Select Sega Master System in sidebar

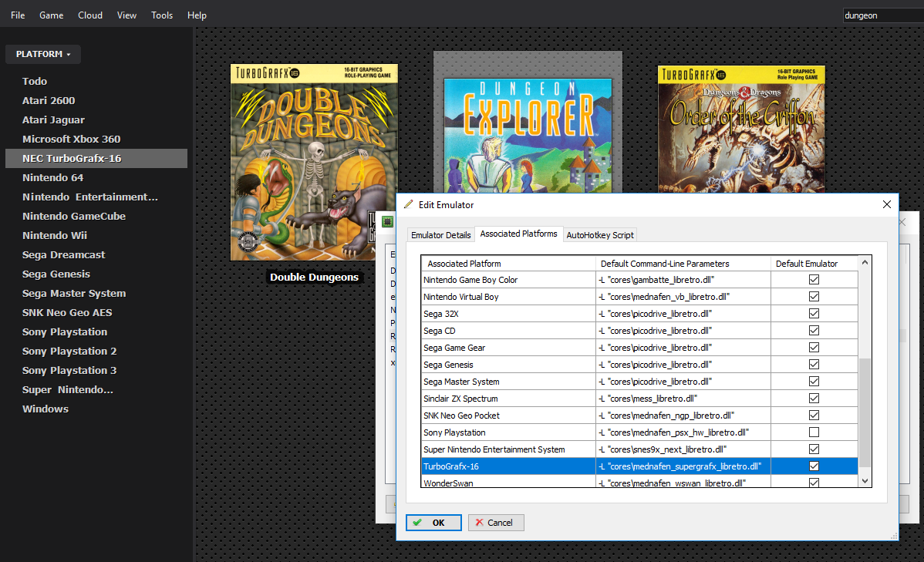tap(74, 294)
